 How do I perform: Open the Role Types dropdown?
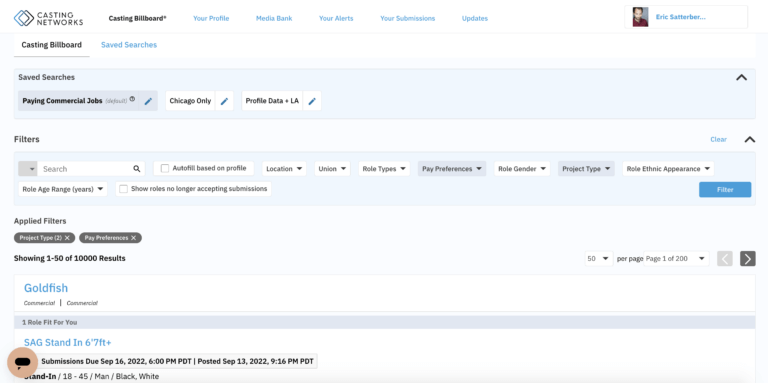point(384,169)
